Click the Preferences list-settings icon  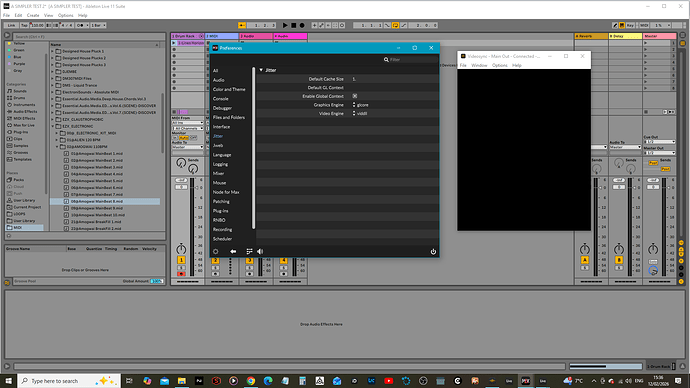point(249,252)
